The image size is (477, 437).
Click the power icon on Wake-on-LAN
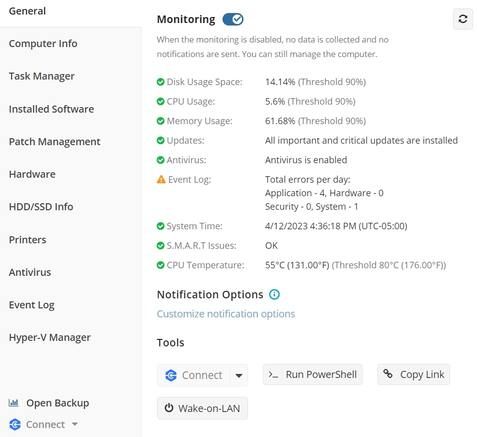tap(169, 408)
